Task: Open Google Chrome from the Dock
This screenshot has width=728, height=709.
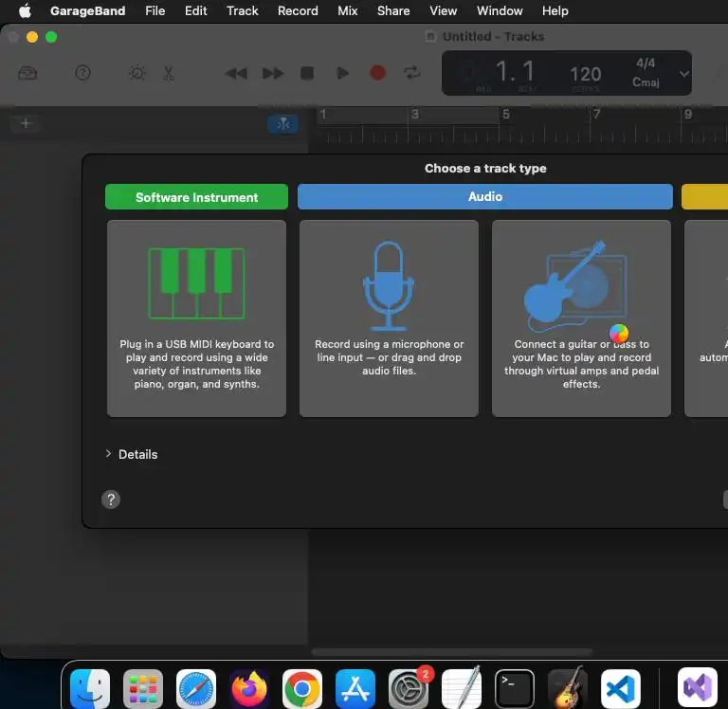Action: [302, 689]
